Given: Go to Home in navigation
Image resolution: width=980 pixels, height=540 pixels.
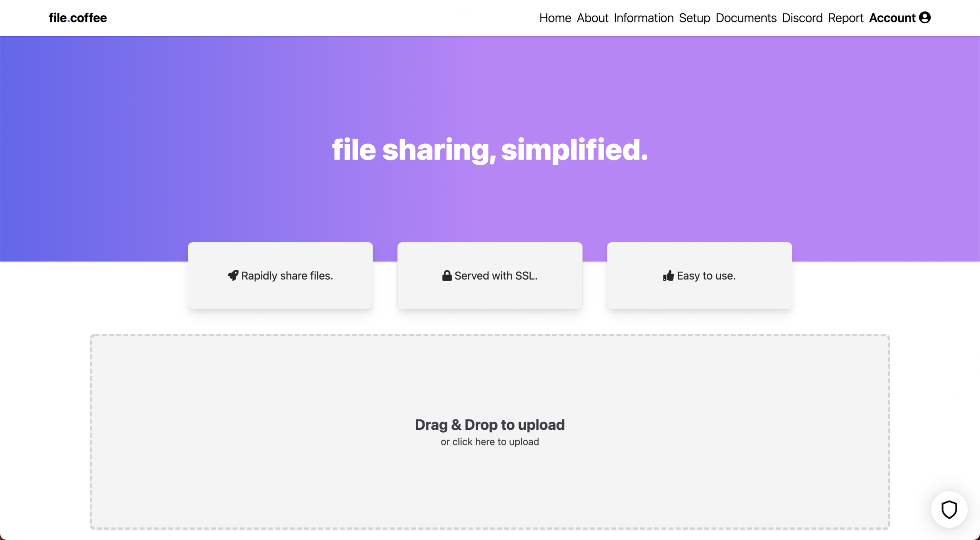Looking at the screenshot, I should (x=555, y=18).
